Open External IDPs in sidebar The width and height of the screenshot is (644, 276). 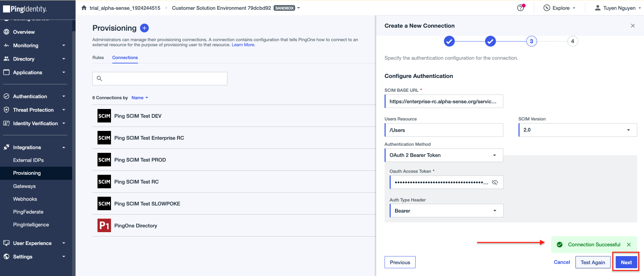28,160
